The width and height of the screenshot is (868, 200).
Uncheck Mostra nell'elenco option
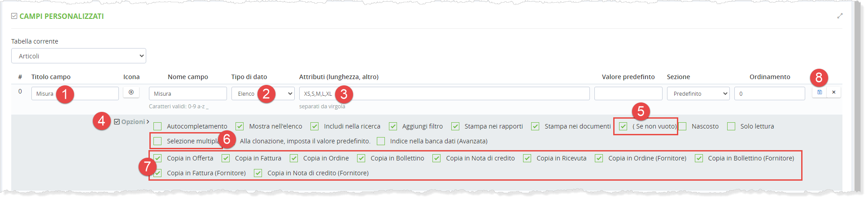click(x=240, y=126)
